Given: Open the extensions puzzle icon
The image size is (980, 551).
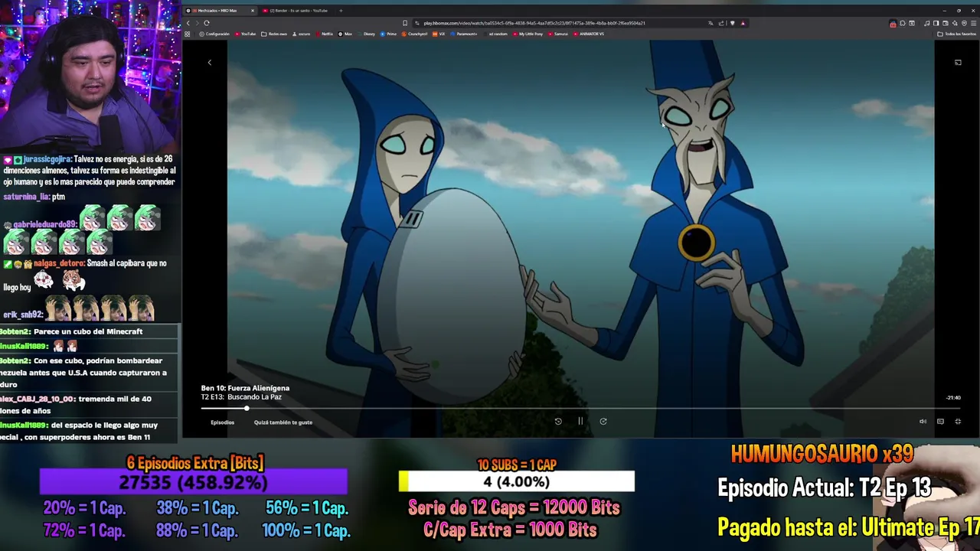Looking at the screenshot, I should point(902,23).
